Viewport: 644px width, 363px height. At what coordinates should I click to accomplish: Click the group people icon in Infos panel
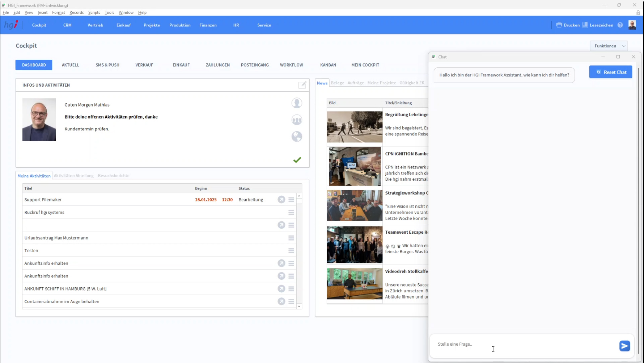(x=297, y=120)
